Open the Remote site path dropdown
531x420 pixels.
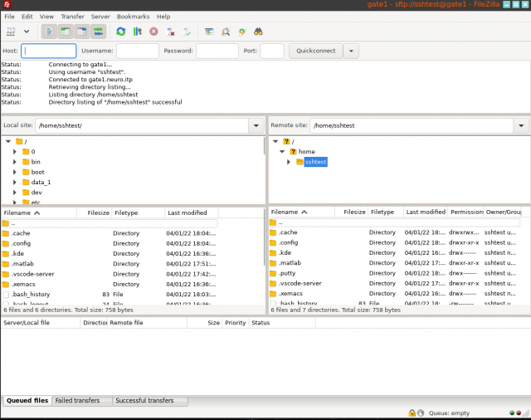click(x=521, y=125)
